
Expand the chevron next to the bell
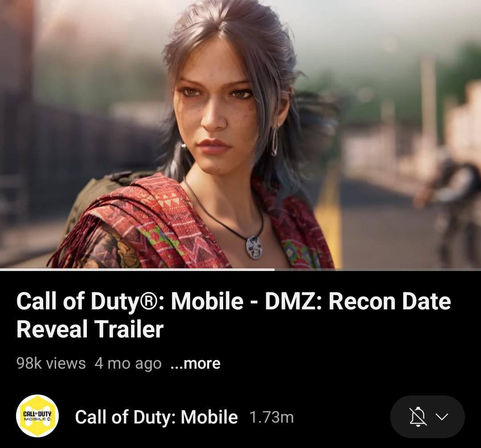[442, 417]
